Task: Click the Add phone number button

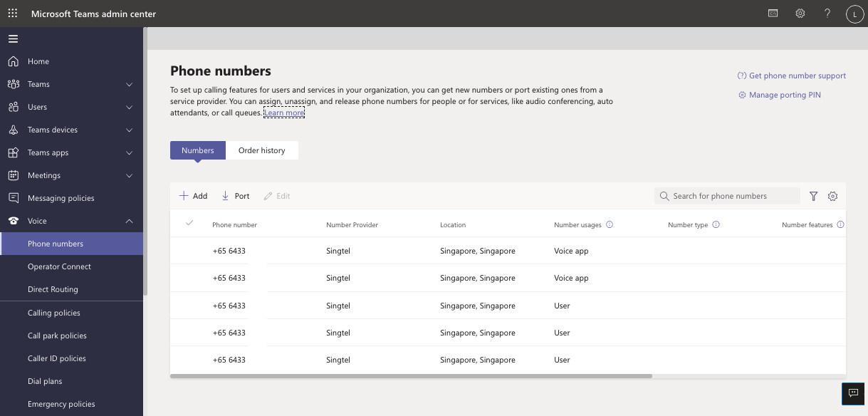Action: [193, 196]
